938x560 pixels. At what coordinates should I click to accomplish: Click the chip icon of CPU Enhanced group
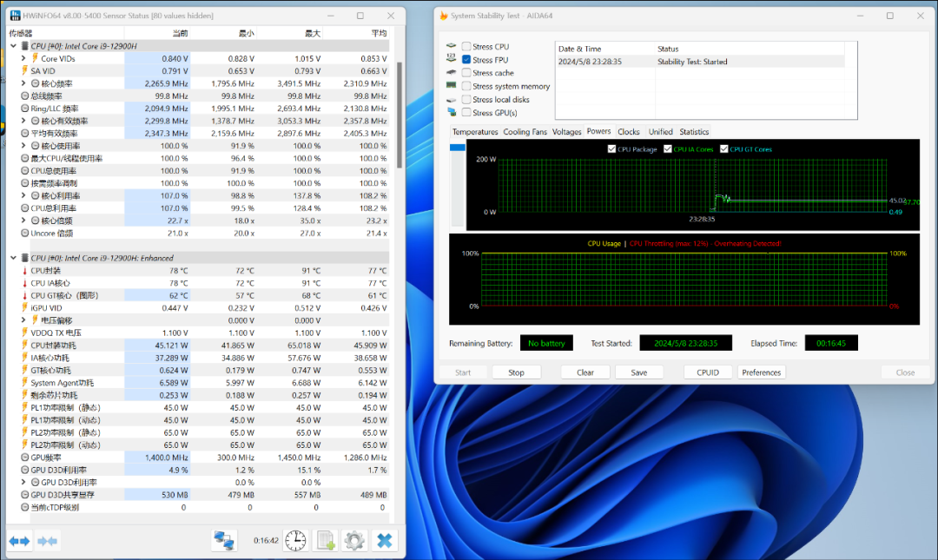tap(24, 258)
